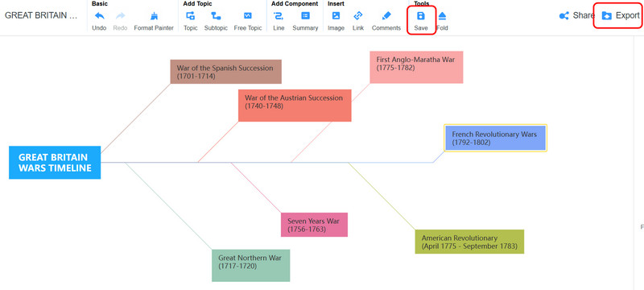The width and height of the screenshot is (644, 290).
Task: Export the timeline diagram
Action: [620, 15]
